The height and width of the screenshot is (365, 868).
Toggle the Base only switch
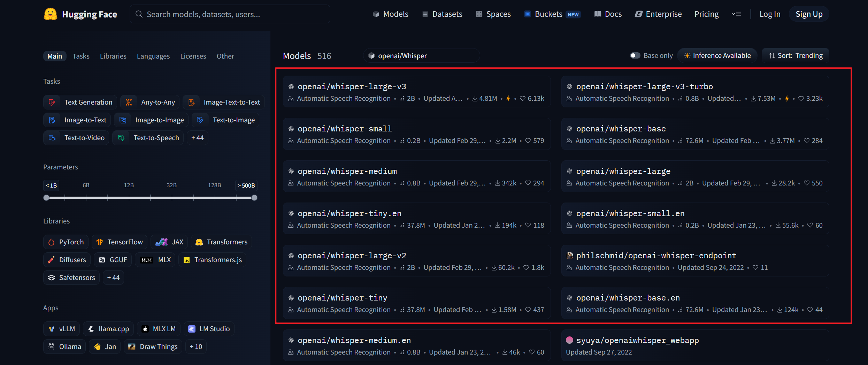[635, 55]
